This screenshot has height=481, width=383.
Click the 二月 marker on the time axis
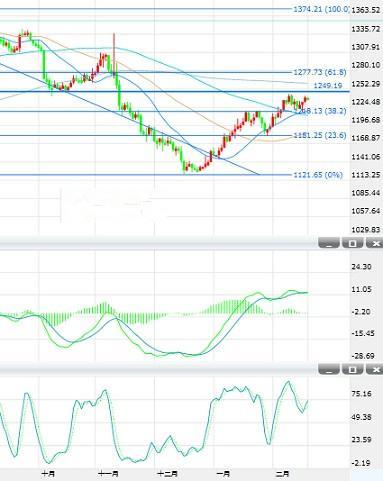282,473
